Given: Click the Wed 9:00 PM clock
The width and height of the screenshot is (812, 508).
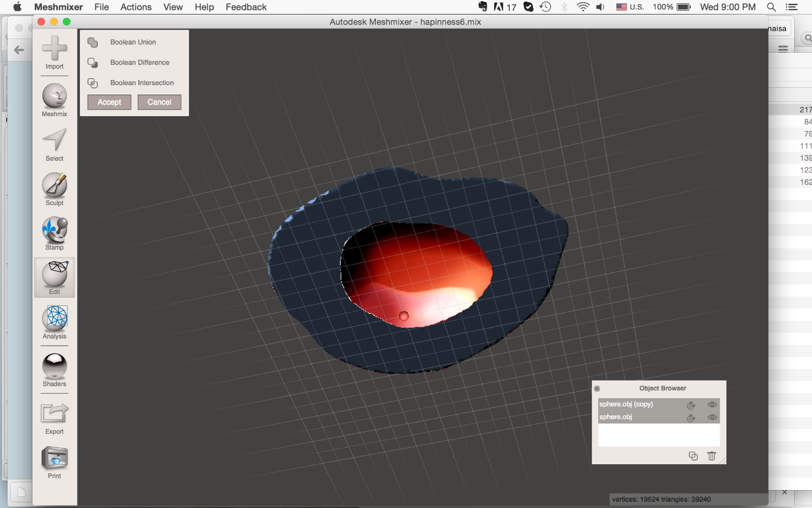Looking at the screenshot, I should (x=728, y=7).
